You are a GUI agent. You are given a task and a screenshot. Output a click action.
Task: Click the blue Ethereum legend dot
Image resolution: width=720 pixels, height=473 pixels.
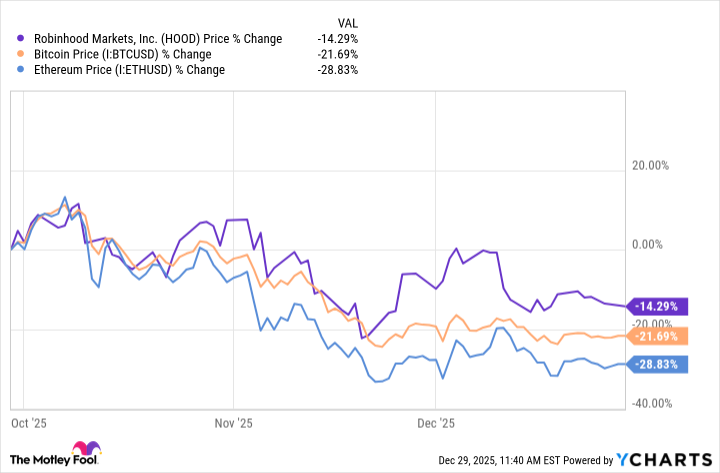[x=23, y=70]
